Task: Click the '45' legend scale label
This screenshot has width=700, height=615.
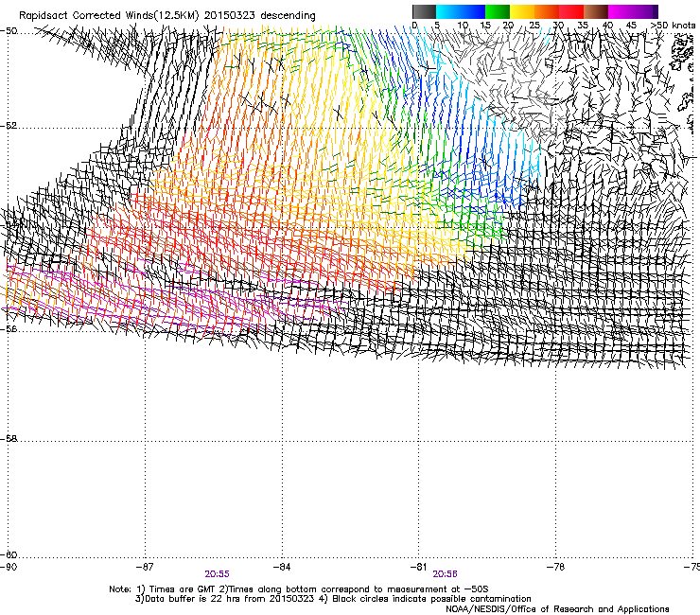Action: click(631, 26)
